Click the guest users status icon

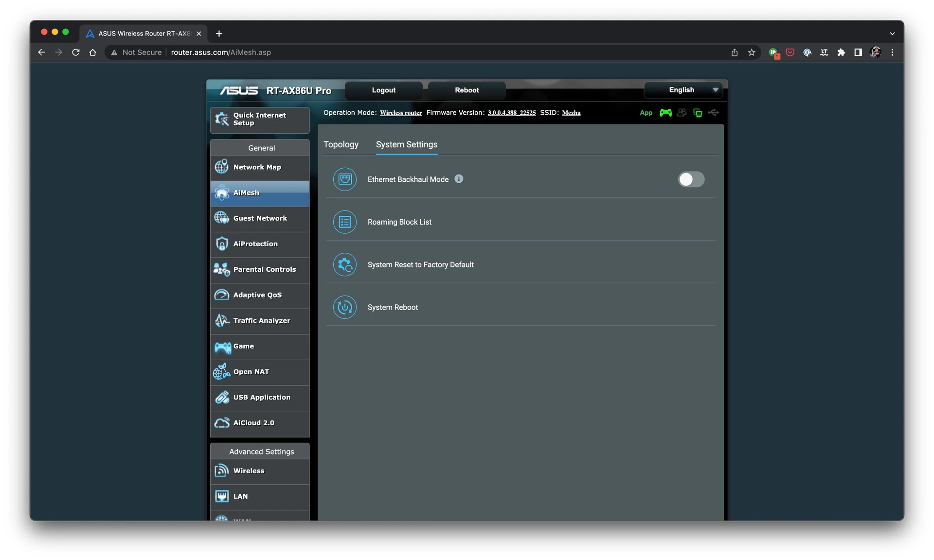click(682, 113)
